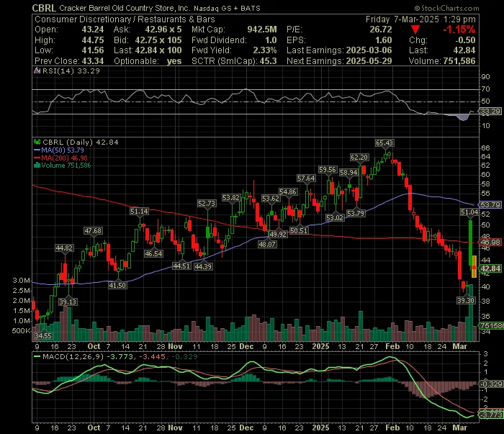The image size is (504, 434).
Task: Select the 51.04 recent high label
Action: [x=469, y=212]
